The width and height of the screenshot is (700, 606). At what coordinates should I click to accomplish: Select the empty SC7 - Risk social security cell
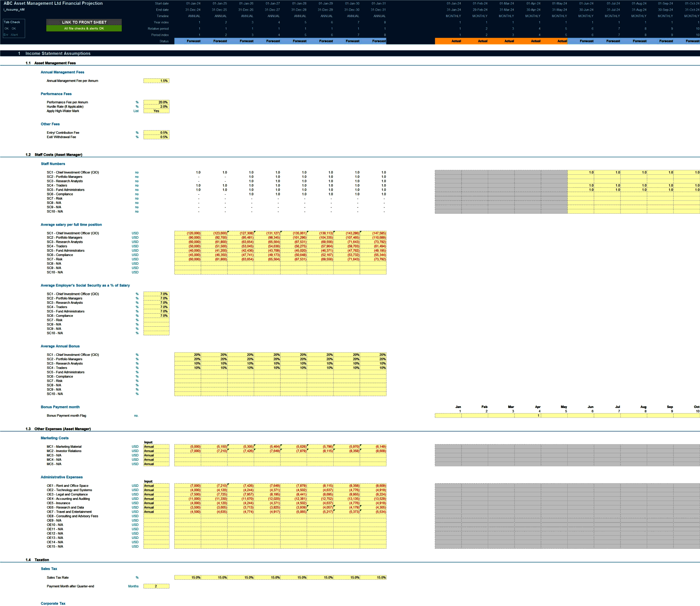tap(156, 320)
